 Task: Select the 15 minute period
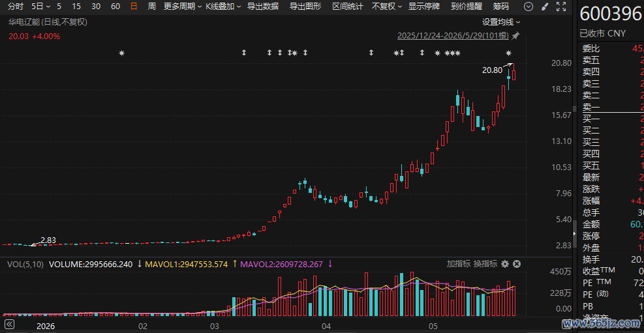(x=76, y=6)
